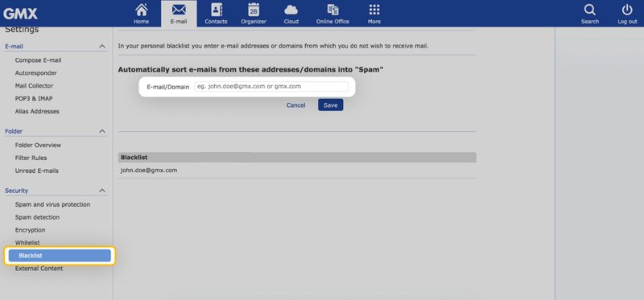Image resolution: width=644 pixels, height=300 pixels.
Task: Collapse the Security settings section
Action: tap(102, 191)
